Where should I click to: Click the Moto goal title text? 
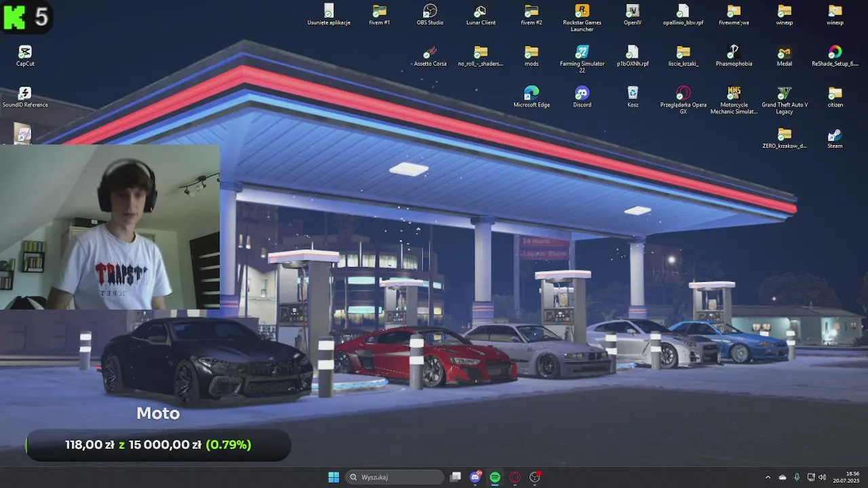(x=158, y=413)
